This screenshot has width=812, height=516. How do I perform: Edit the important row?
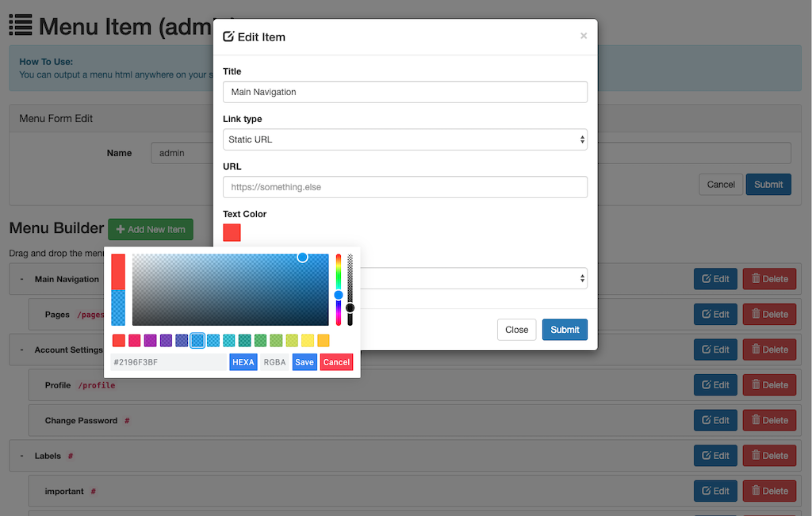pyautogui.click(x=715, y=491)
